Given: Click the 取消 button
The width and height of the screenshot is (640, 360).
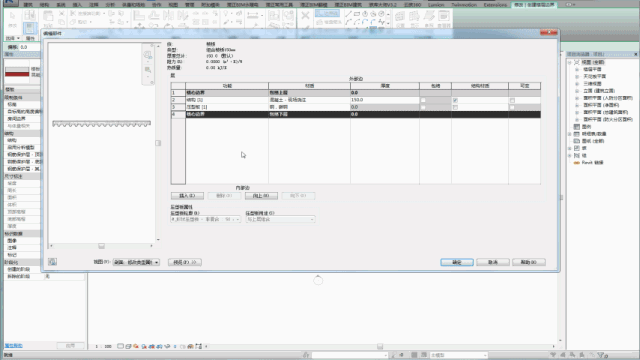Looking at the screenshot, I should [493, 262].
